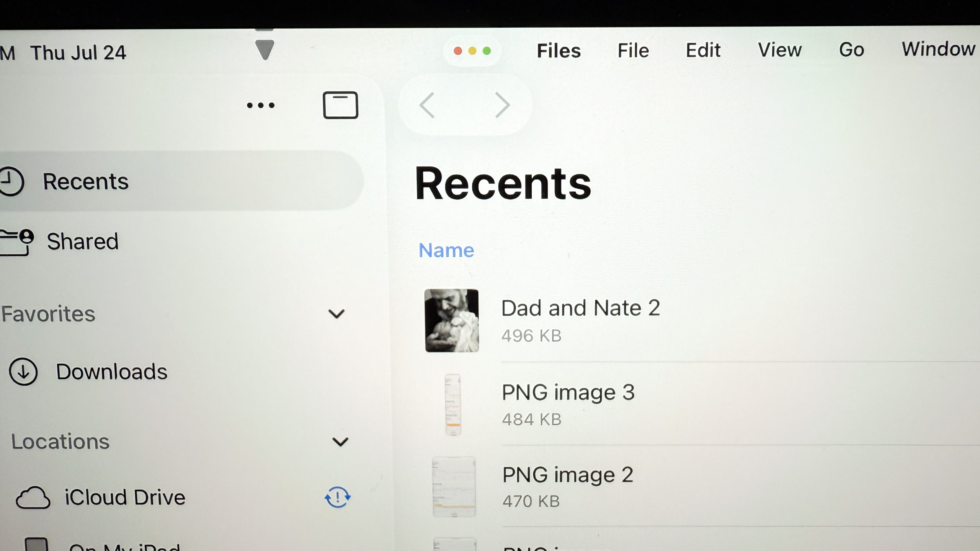Click the green traffic light dot
This screenshot has height=551, width=980.
coord(487,50)
